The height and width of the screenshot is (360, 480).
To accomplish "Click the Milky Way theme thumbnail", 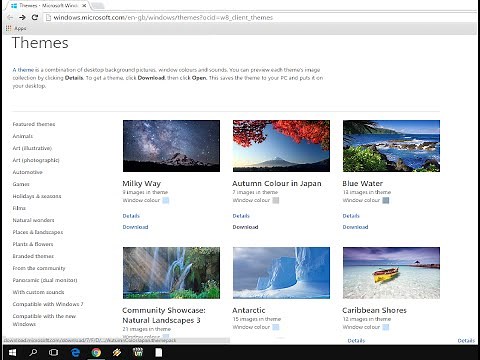I will tap(171, 146).
